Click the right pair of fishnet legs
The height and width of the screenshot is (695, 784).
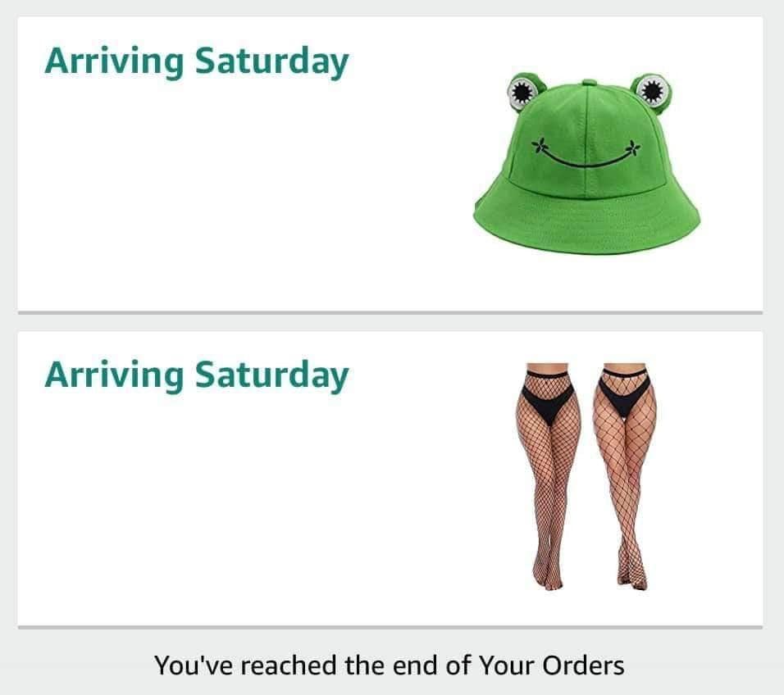pos(625,476)
